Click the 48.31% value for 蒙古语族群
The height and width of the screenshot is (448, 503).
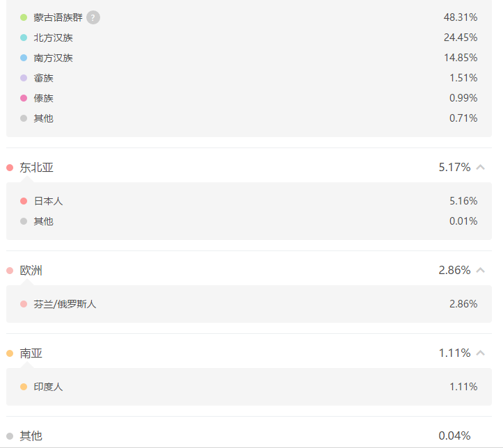click(461, 17)
